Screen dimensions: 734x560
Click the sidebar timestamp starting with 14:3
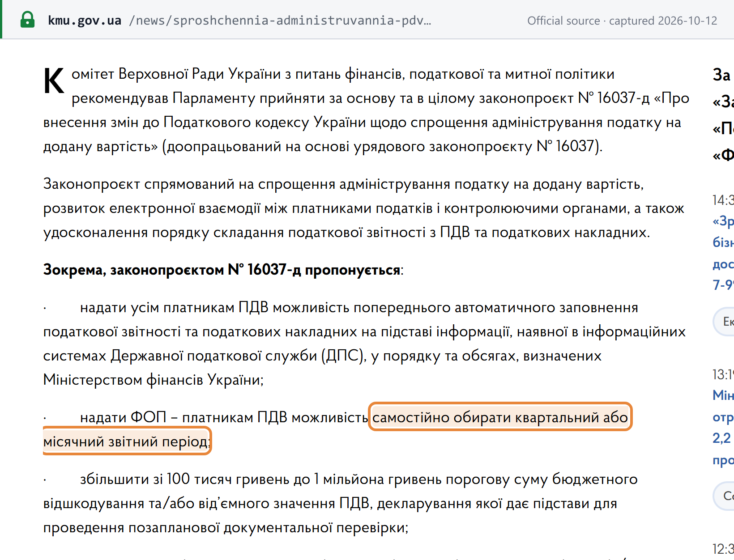(723, 200)
